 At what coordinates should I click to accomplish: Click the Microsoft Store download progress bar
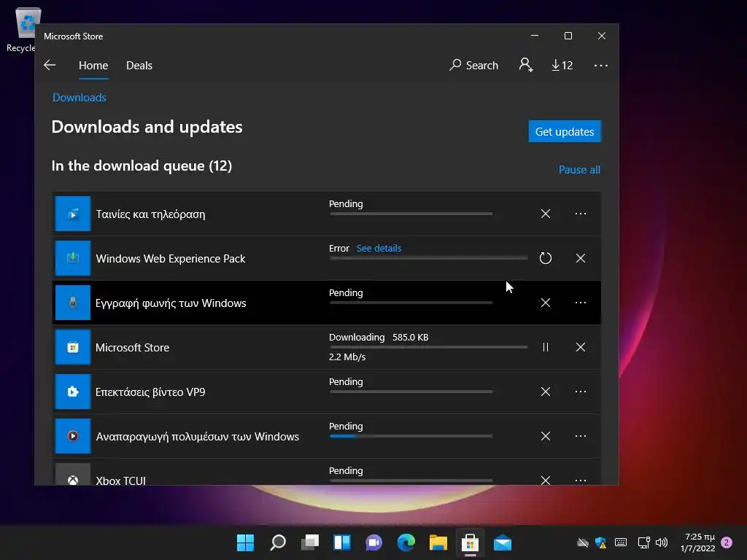[429, 347]
